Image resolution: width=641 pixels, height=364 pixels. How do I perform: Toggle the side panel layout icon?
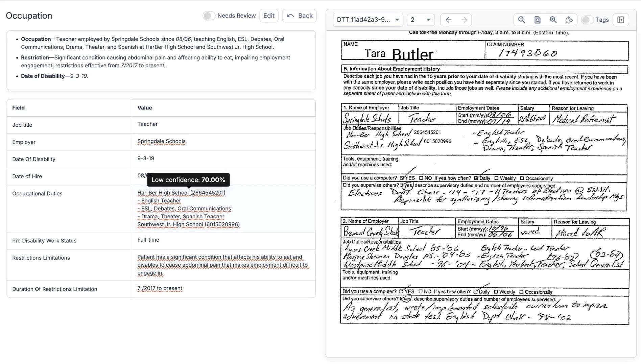[x=621, y=20]
